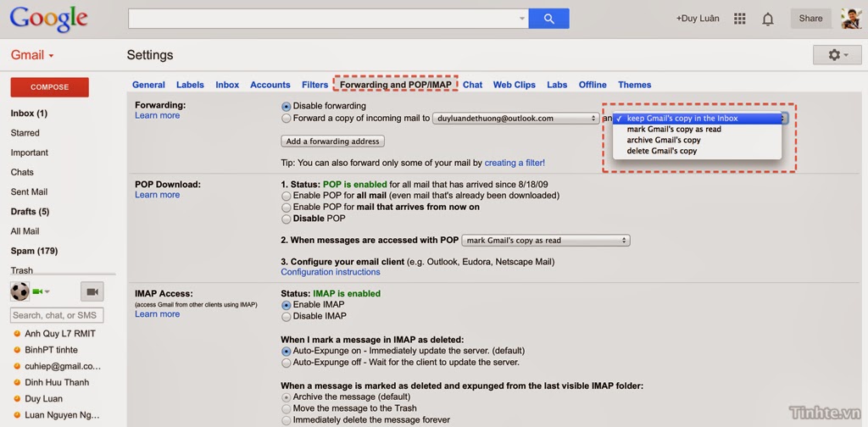868x427 pixels.
Task: Open the Labs tab
Action: point(557,85)
